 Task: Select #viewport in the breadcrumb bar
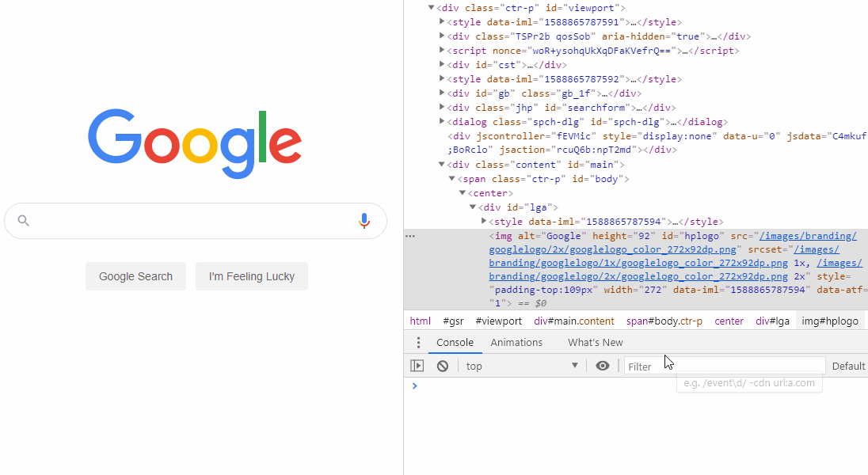click(498, 321)
